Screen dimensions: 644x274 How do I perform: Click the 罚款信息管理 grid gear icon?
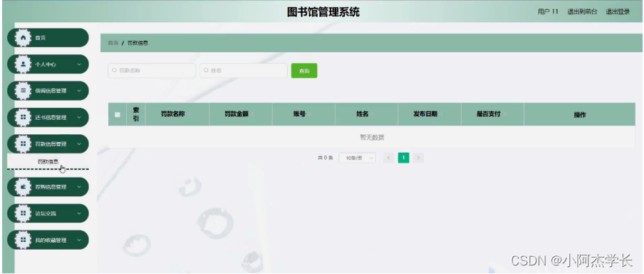[23, 143]
